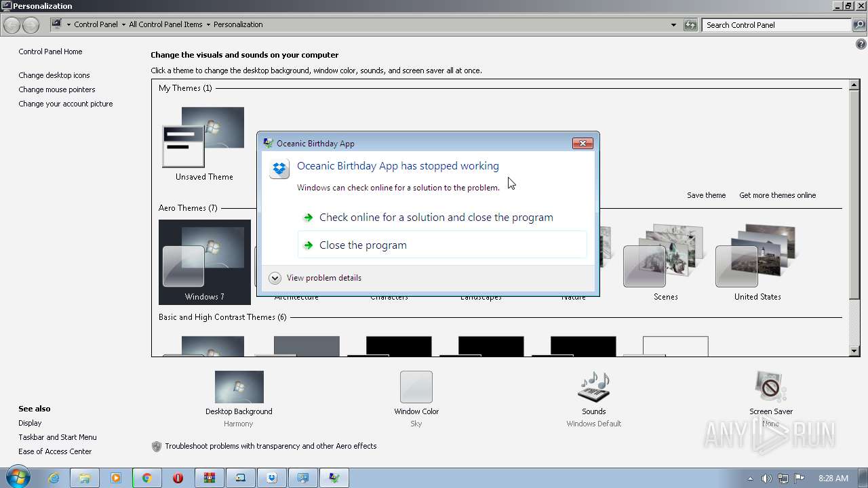Click the Back navigation arrow button
868x488 pixels.
tap(12, 25)
